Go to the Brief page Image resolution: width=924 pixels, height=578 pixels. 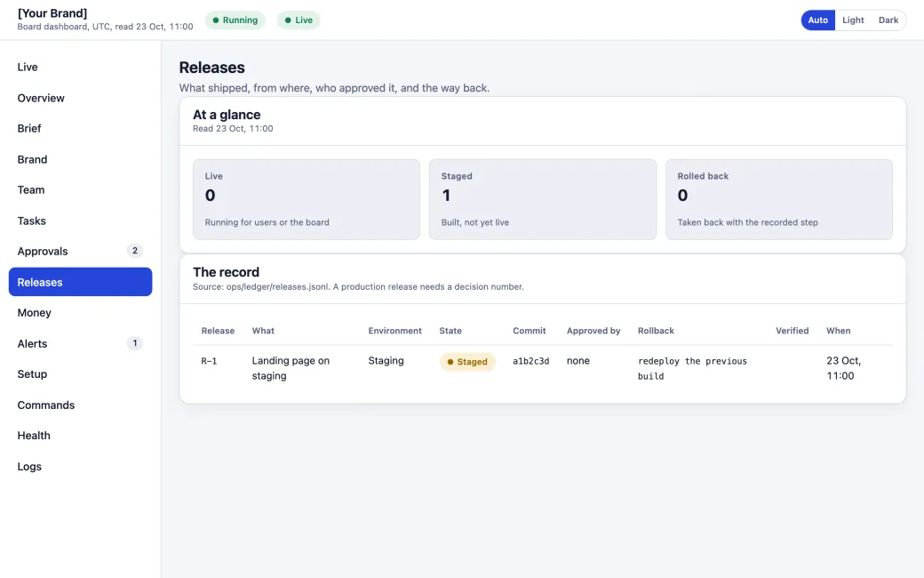80,129
